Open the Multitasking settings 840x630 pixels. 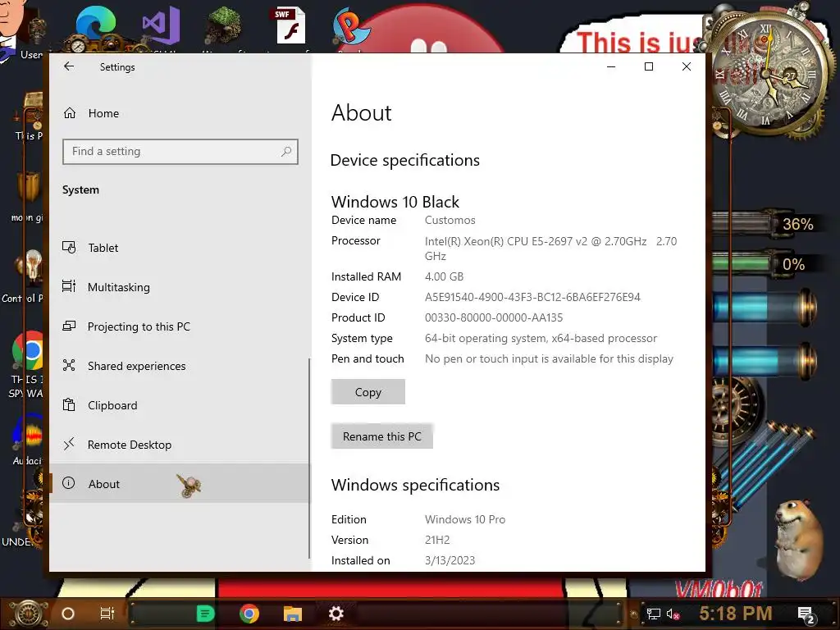tap(180, 287)
